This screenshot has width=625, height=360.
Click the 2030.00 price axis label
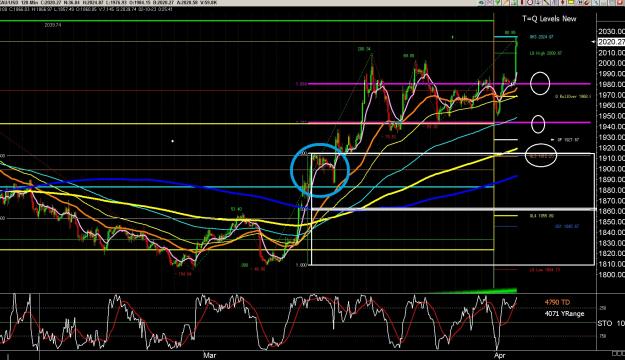[611, 31]
